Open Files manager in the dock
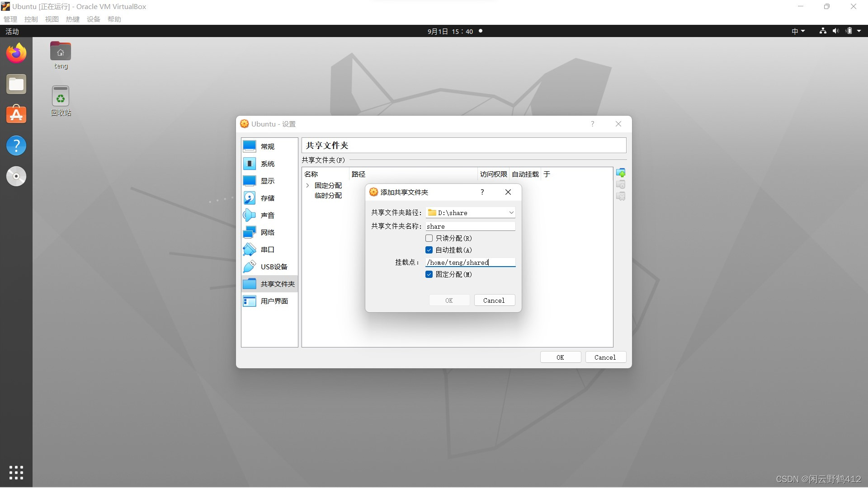Screen dimensions: 868x488 (x=16, y=84)
